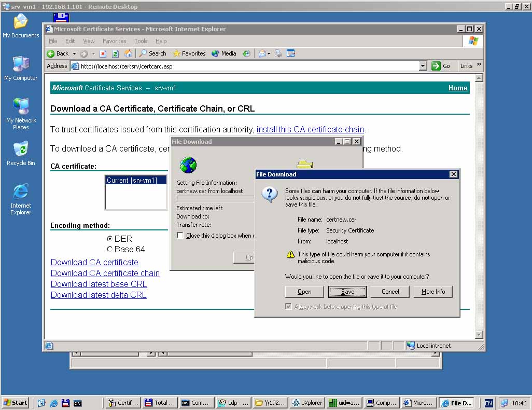
Task: Click the Forward arrow icon in IE toolbar
Action: (x=84, y=53)
